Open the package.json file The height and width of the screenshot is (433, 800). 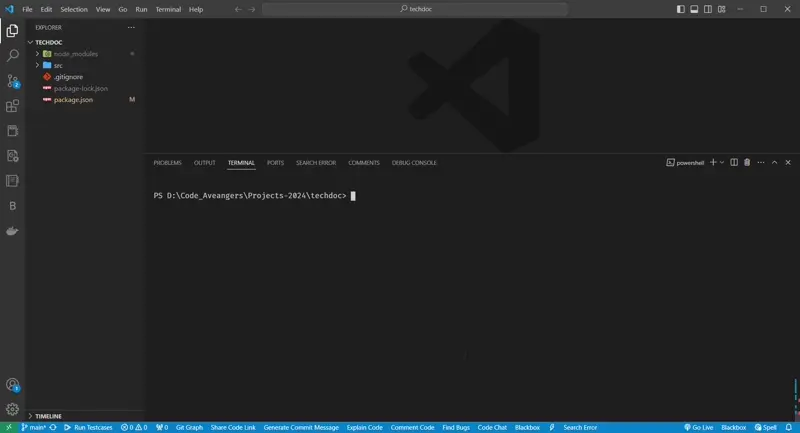coord(84,100)
